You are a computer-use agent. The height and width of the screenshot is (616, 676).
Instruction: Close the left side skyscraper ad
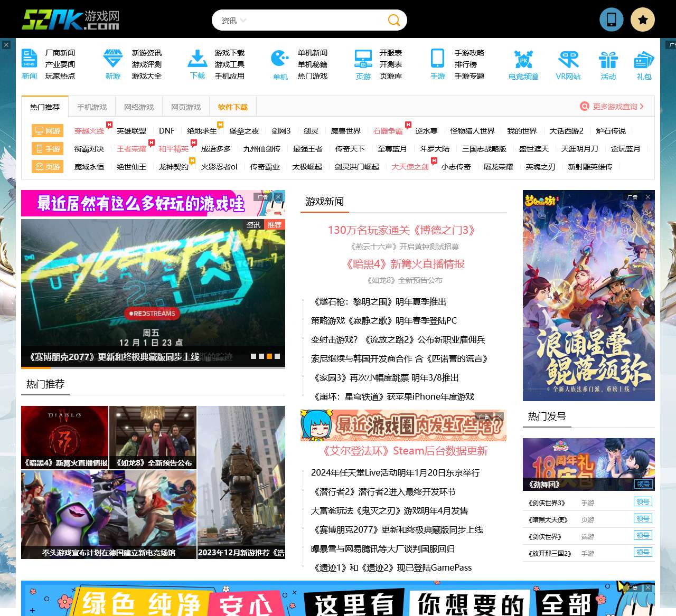[x=6, y=45]
